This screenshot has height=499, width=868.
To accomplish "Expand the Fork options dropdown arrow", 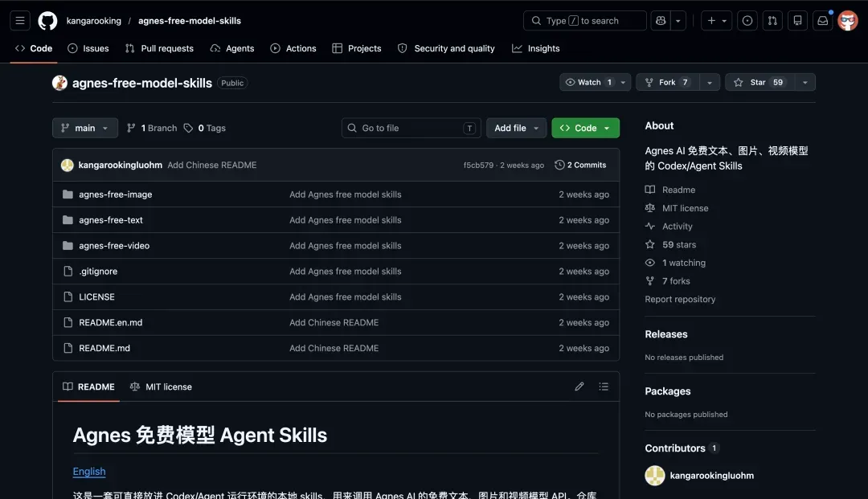I will pyautogui.click(x=710, y=83).
